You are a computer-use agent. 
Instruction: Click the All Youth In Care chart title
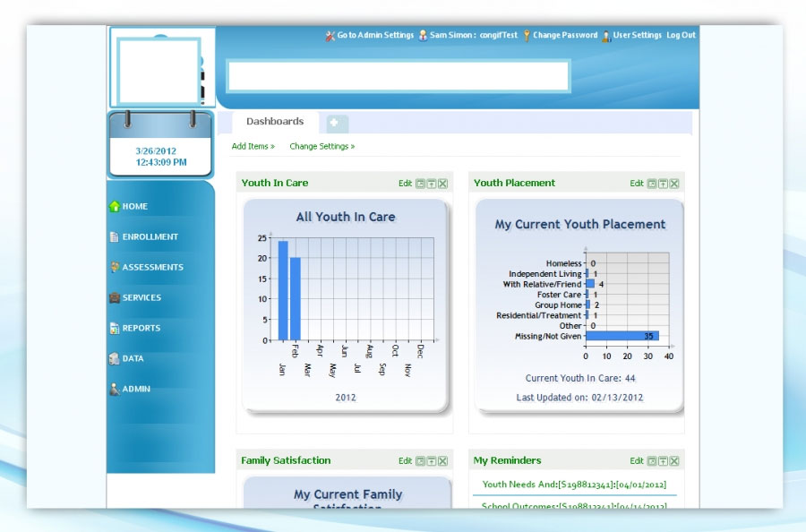346,217
